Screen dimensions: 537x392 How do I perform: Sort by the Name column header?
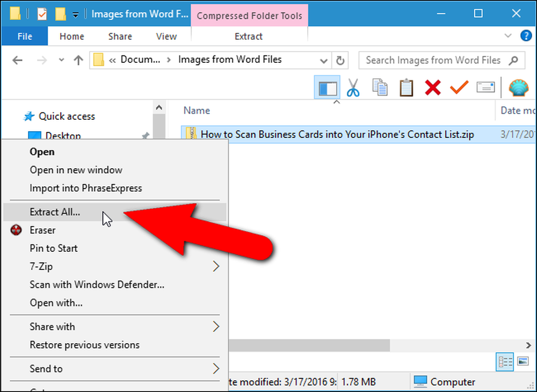click(x=197, y=110)
